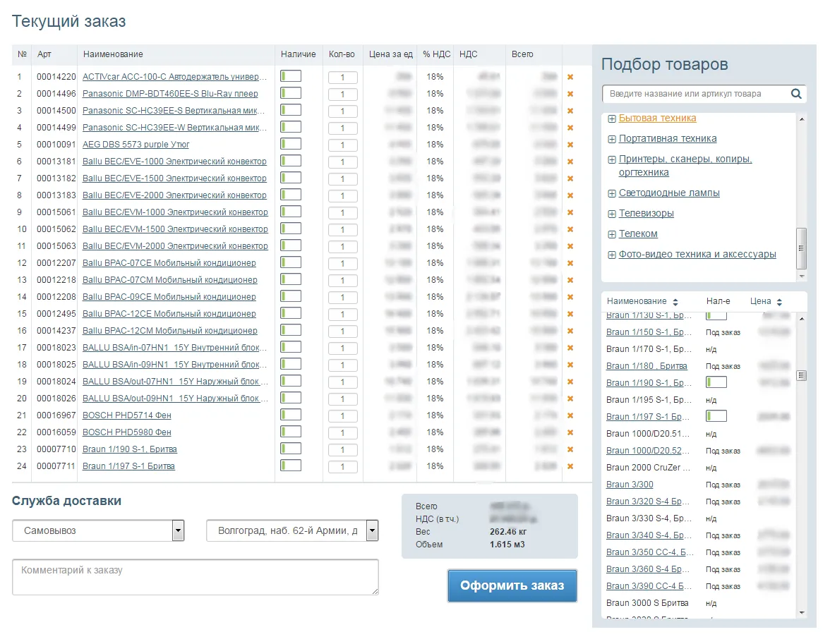Click category tree scrollbar thumb

coord(802,248)
